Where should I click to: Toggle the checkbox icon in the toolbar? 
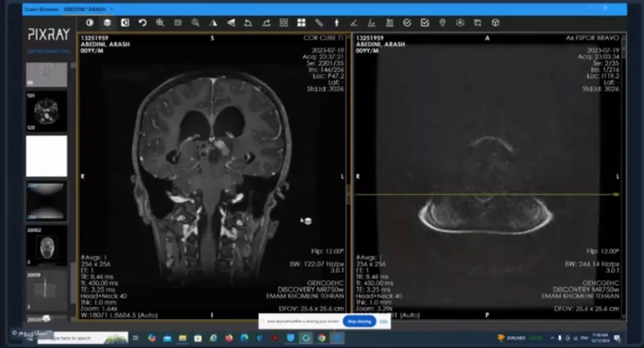[x=425, y=23]
